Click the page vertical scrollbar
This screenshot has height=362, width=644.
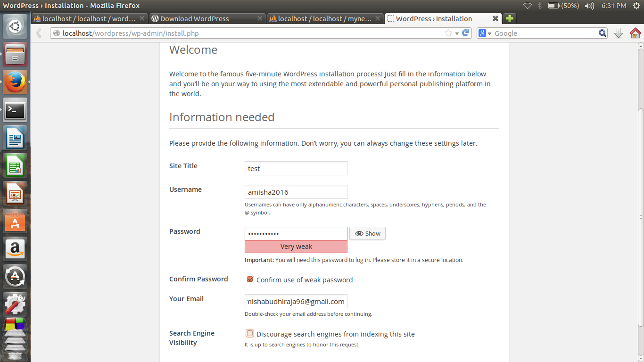click(x=640, y=217)
